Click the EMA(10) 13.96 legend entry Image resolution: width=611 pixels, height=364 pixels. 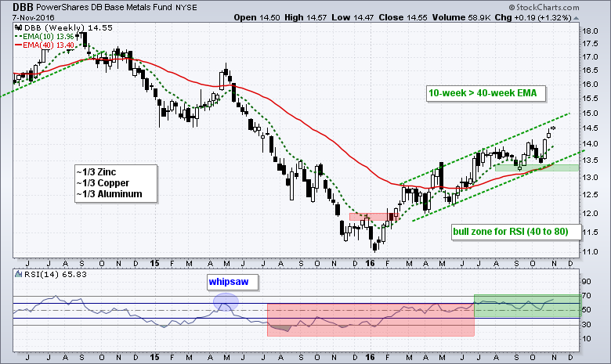coord(45,37)
